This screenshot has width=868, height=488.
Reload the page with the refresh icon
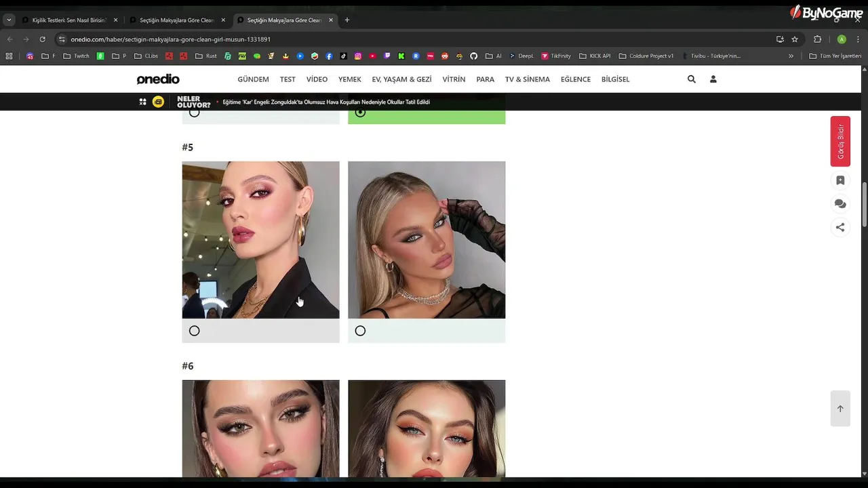click(42, 39)
